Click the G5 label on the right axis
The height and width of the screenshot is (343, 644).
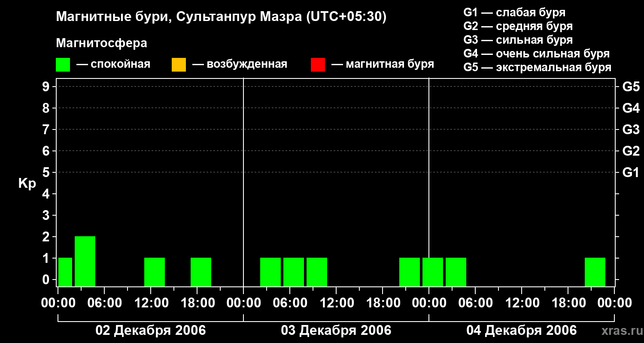pyautogui.click(x=631, y=87)
